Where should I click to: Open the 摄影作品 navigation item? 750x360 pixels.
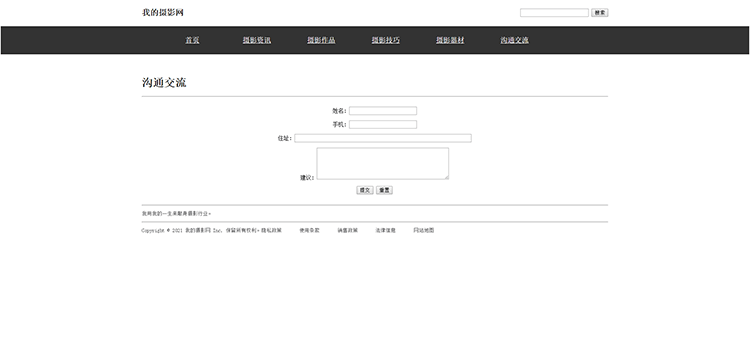tap(321, 40)
